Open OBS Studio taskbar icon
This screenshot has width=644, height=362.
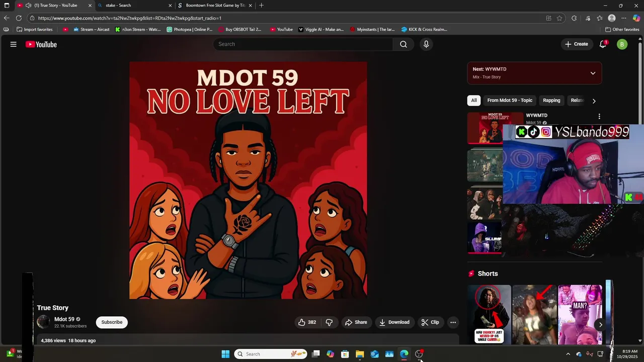pyautogui.click(x=419, y=354)
